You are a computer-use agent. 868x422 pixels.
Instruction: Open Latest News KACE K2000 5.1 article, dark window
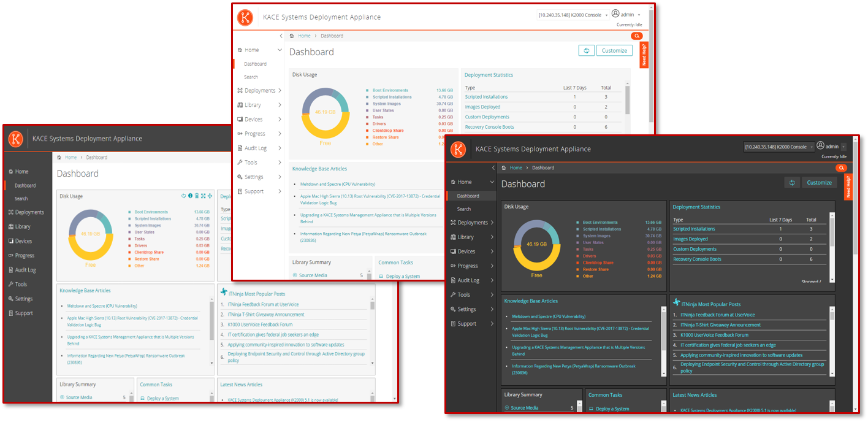click(x=738, y=410)
